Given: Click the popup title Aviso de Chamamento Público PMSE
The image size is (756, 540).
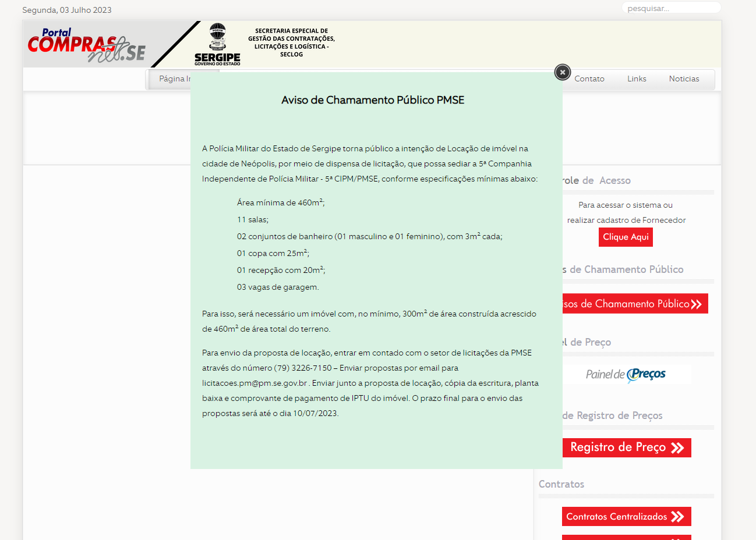Looking at the screenshot, I should point(373,100).
